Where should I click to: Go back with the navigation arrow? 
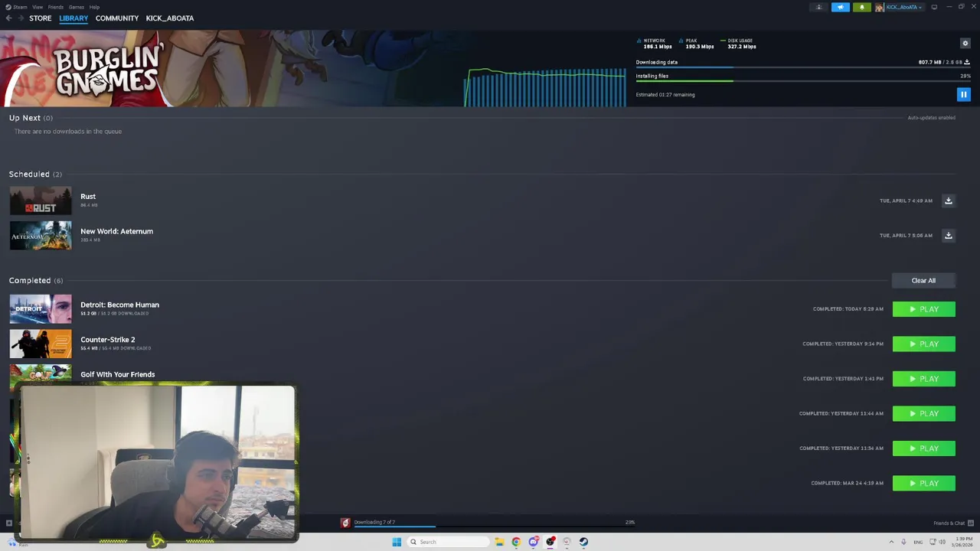click(8, 18)
